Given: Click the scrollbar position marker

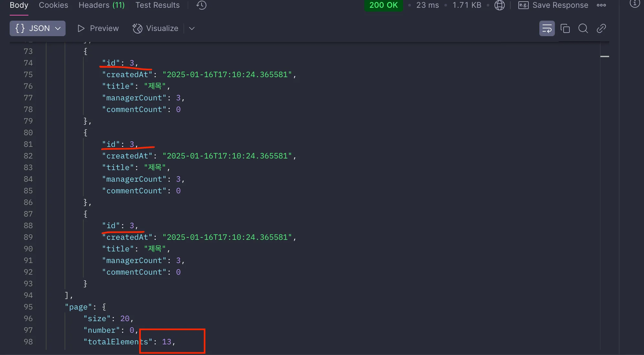Looking at the screenshot, I should point(604,56).
